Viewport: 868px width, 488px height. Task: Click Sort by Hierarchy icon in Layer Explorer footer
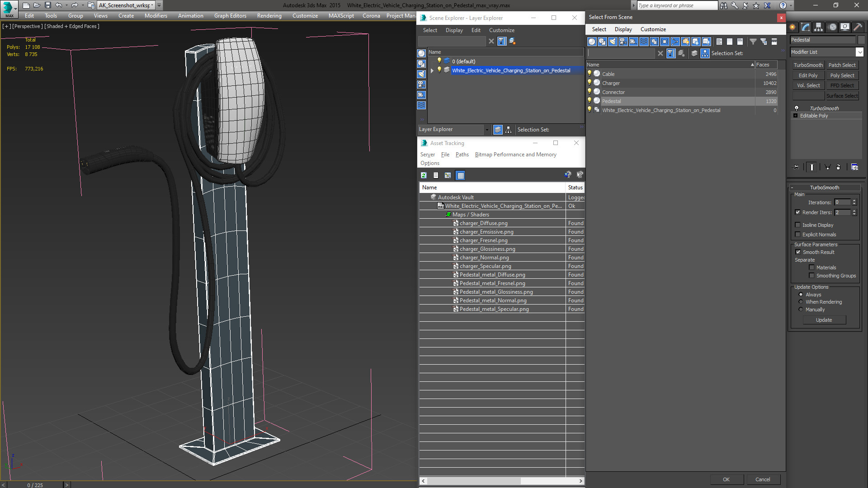pyautogui.click(x=509, y=130)
